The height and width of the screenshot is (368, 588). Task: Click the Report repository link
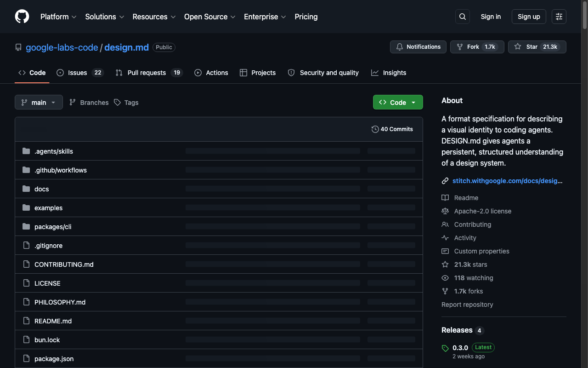point(467,305)
